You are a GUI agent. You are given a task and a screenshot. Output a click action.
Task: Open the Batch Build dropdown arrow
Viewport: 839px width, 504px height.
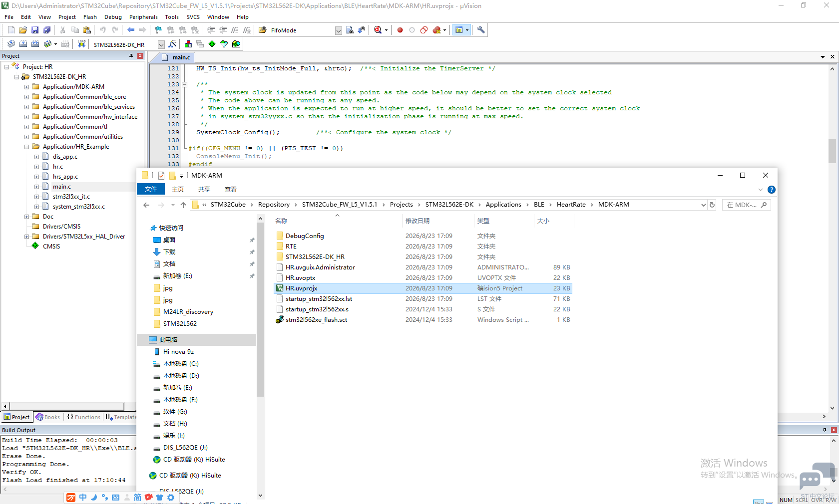tap(55, 44)
